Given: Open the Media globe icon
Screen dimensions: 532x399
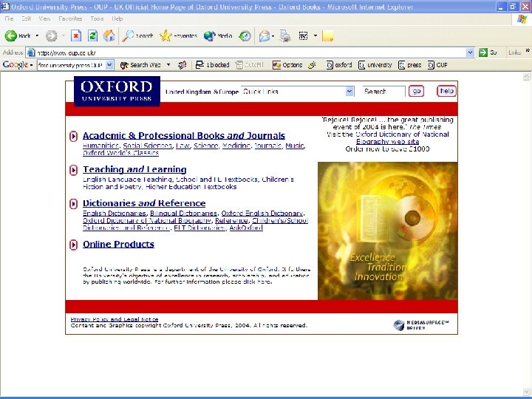Looking at the screenshot, I should [209, 35].
